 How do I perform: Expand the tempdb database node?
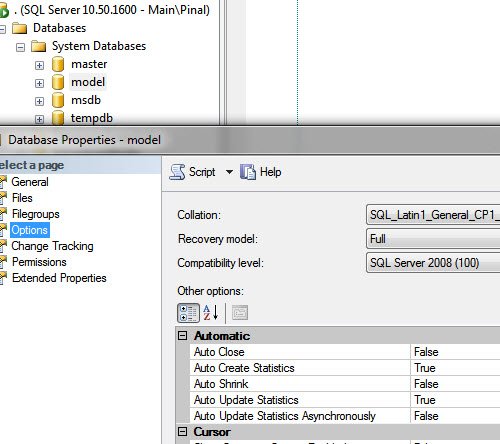39,119
